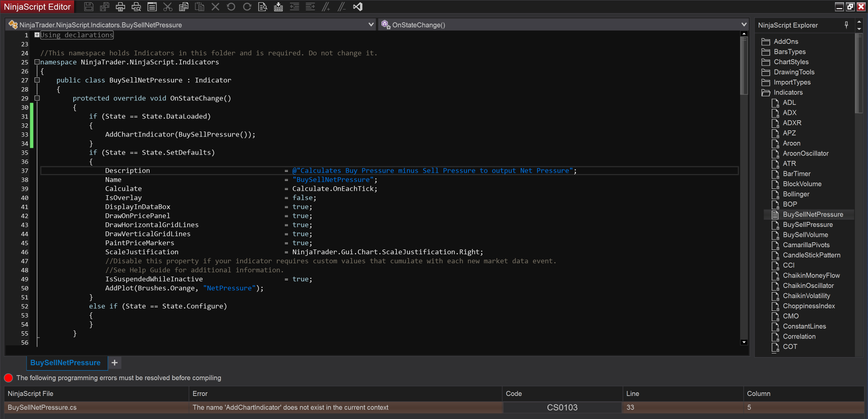Image resolution: width=868 pixels, height=419 pixels.
Task: Click the Print icon in the toolbar
Action: 120,7
